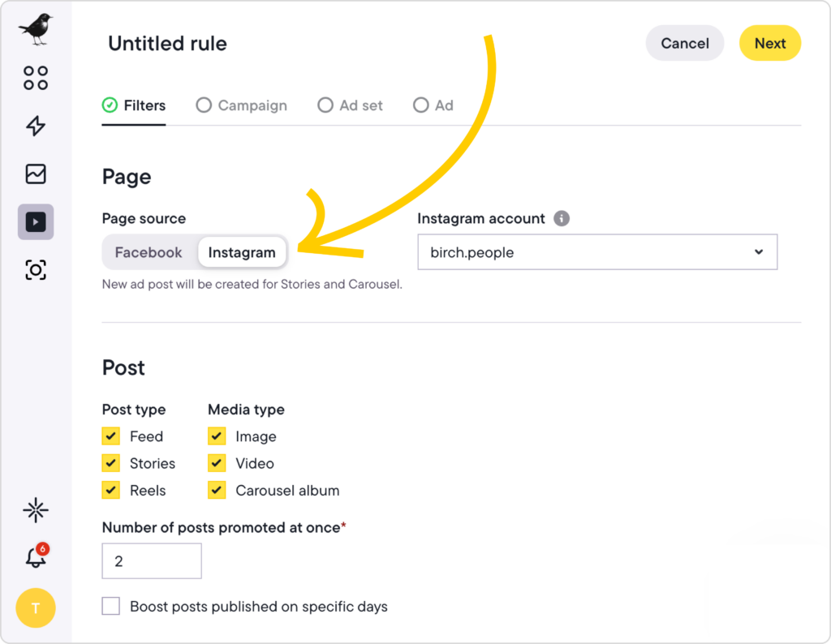831x644 pixels.
Task: Click the sparkle icon near sidebar bottom
Action: [34, 510]
